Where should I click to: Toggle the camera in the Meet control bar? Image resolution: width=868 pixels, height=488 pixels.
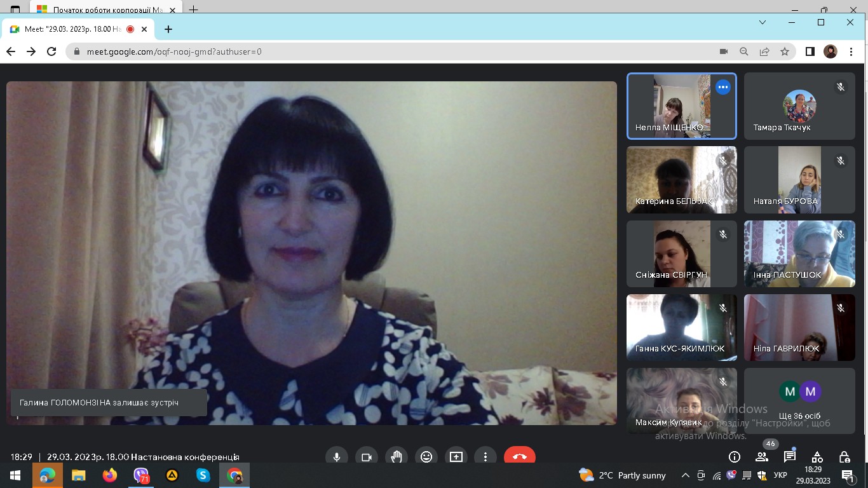pos(367,457)
